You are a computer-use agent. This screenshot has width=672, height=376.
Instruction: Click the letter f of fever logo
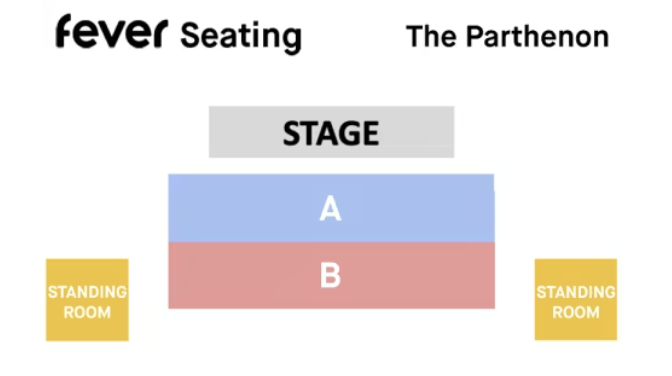64,31
